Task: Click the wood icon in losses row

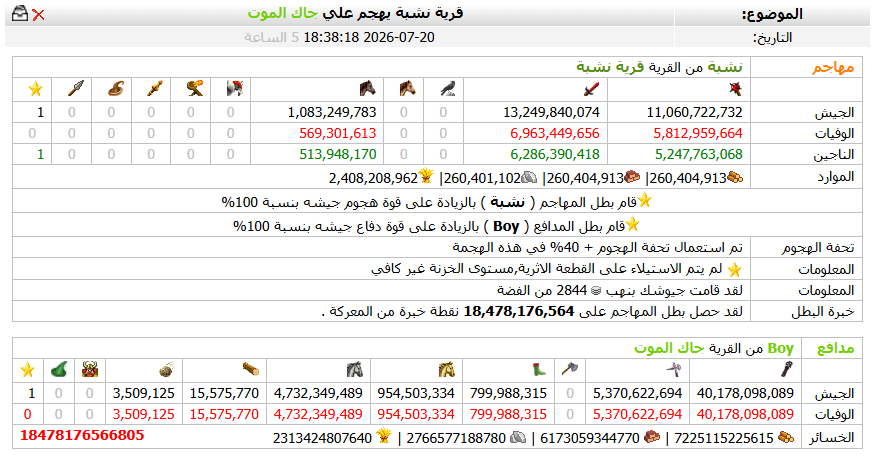Action: point(786,438)
